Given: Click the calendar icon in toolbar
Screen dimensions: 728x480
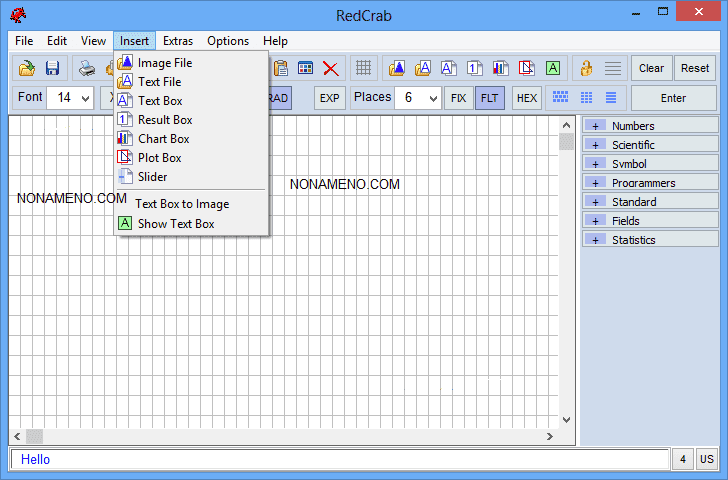Looking at the screenshot, I should point(305,68).
